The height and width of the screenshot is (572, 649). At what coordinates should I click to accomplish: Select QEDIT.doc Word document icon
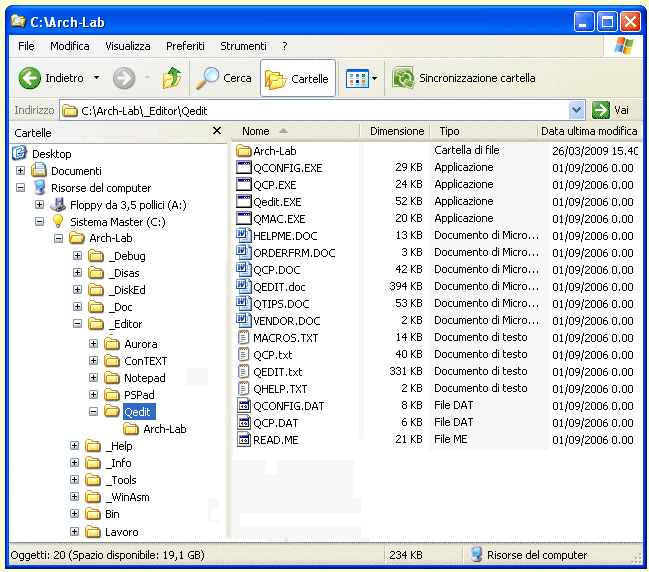click(x=243, y=286)
